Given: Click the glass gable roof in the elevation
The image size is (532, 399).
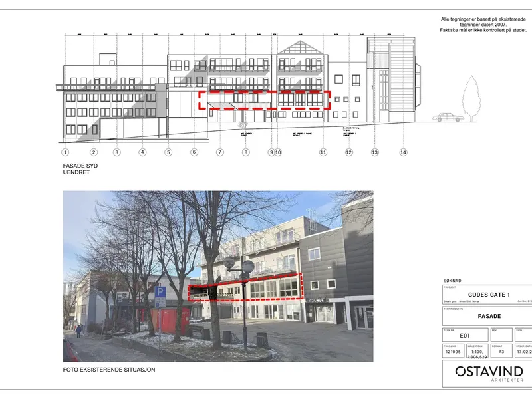Looking at the screenshot, I should 300,47.
